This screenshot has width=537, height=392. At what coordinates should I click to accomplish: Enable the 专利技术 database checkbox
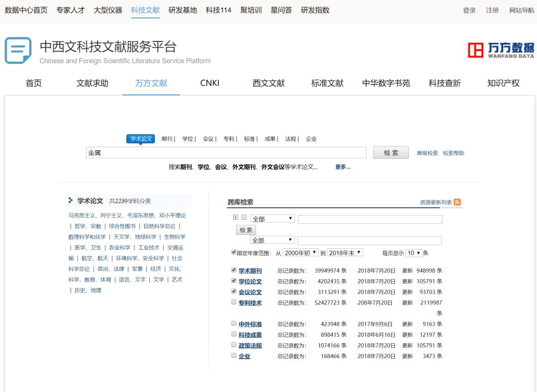(x=234, y=302)
